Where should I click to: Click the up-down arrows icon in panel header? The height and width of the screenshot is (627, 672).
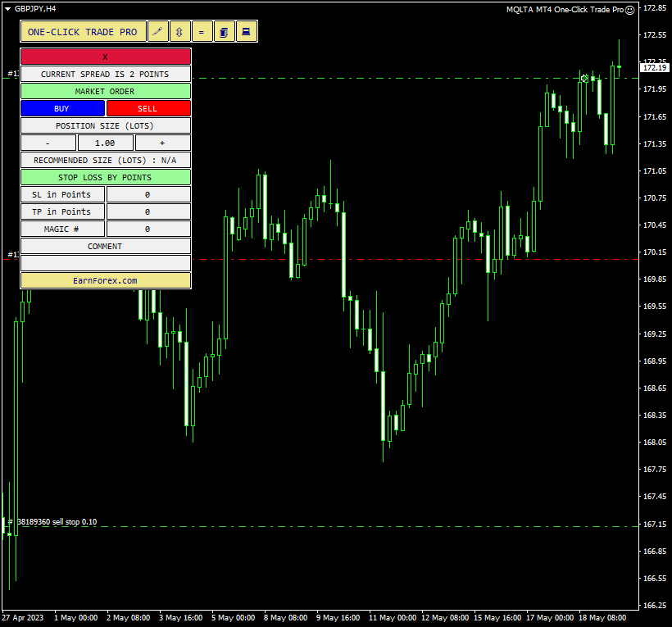[x=180, y=32]
